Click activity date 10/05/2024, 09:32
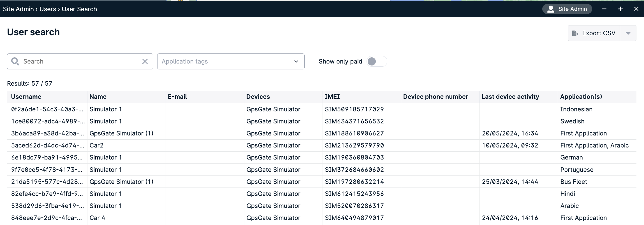The width and height of the screenshot is (644, 225). 510,145
